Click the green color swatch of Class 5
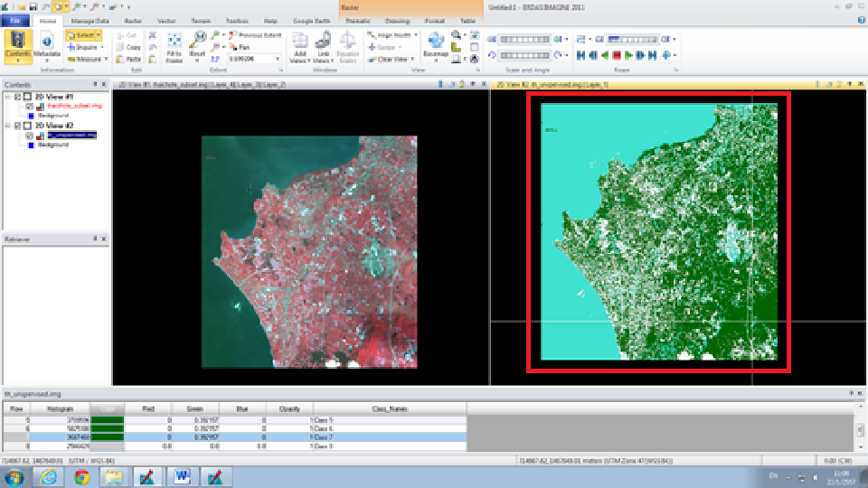 pyautogui.click(x=108, y=420)
